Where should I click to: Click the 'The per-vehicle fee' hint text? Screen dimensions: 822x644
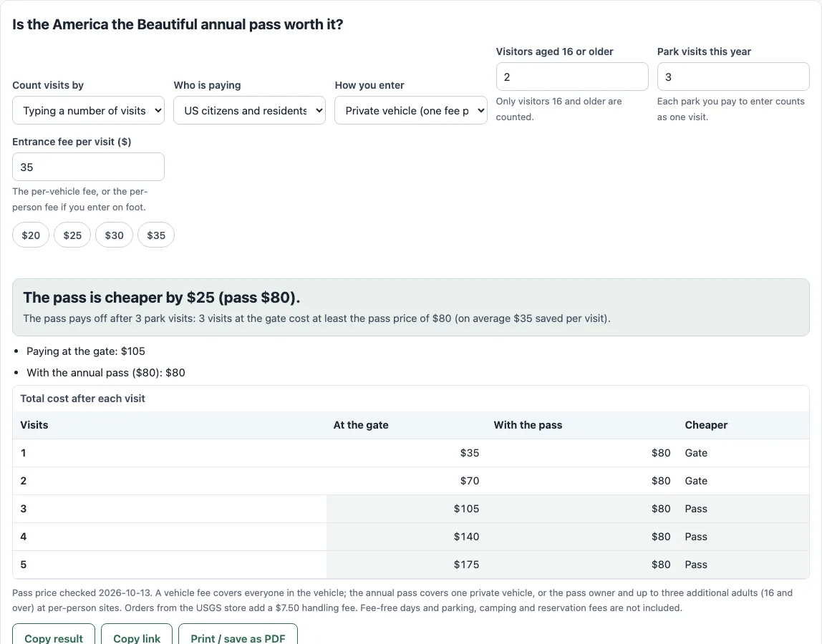(79, 199)
